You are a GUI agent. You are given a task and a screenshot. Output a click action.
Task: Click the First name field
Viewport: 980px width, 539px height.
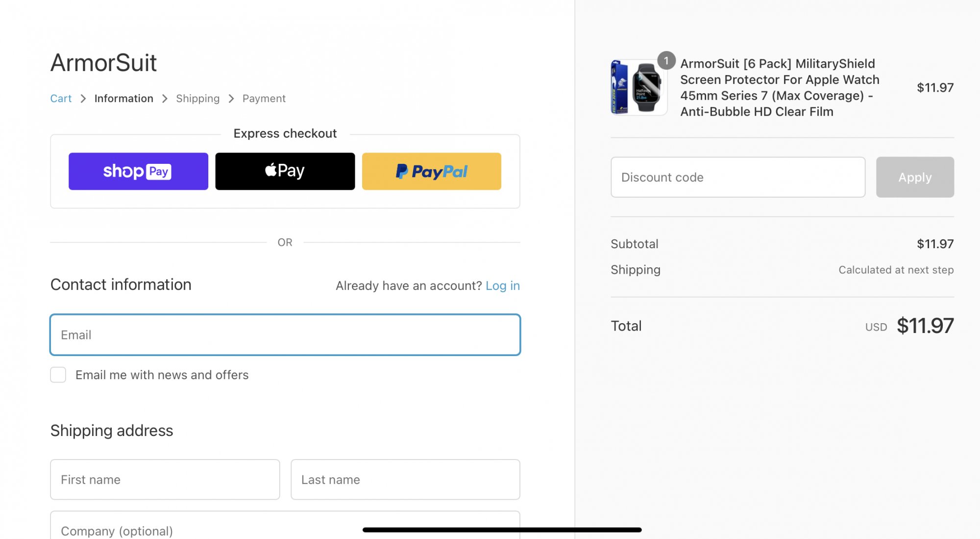point(165,480)
